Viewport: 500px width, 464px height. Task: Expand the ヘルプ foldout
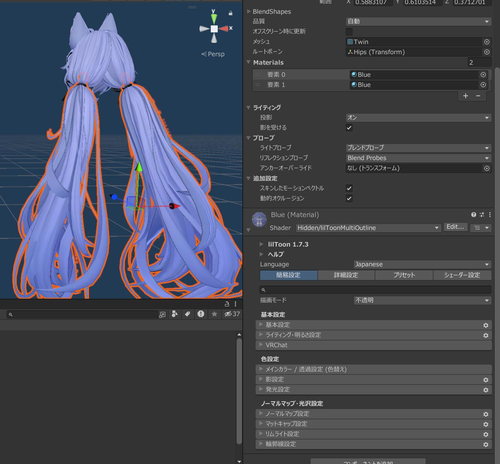click(262, 254)
